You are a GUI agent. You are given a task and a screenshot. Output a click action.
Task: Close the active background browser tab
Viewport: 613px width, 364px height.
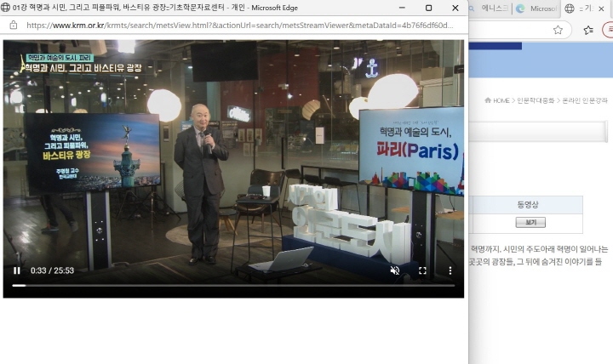[x=601, y=9]
